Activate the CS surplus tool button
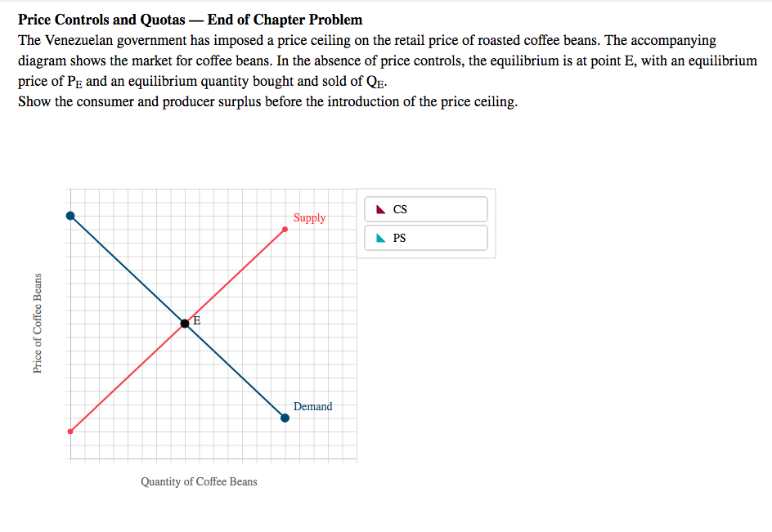The width and height of the screenshot is (772, 532). [424, 209]
